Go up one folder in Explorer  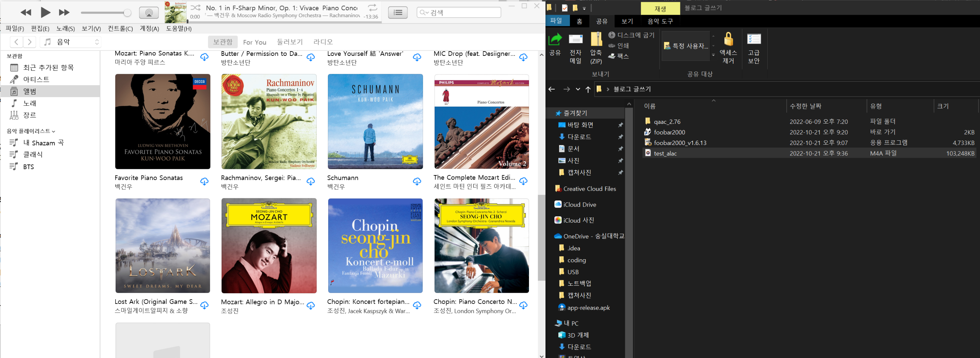[x=588, y=89]
